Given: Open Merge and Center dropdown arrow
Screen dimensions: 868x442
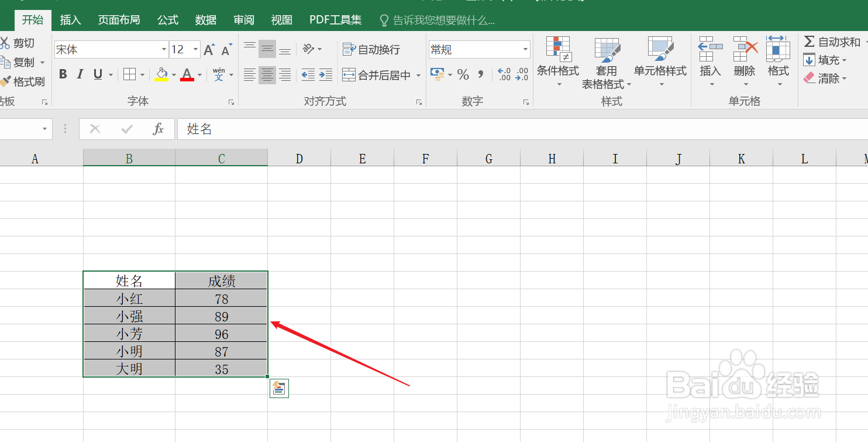Looking at the screenshot, I should [x=418, y=75].
